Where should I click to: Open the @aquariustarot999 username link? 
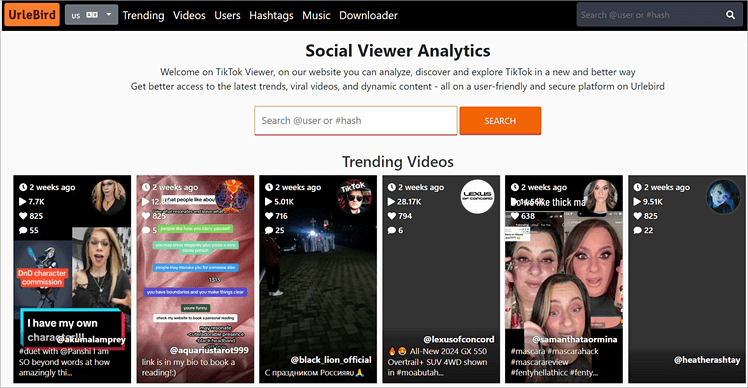pos(209,350)
